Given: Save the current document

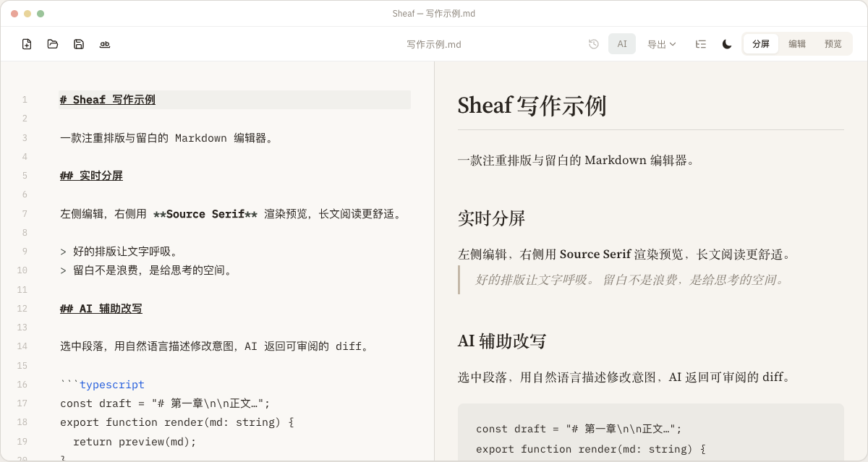Looking at the screenshot, I should (79, 44).
